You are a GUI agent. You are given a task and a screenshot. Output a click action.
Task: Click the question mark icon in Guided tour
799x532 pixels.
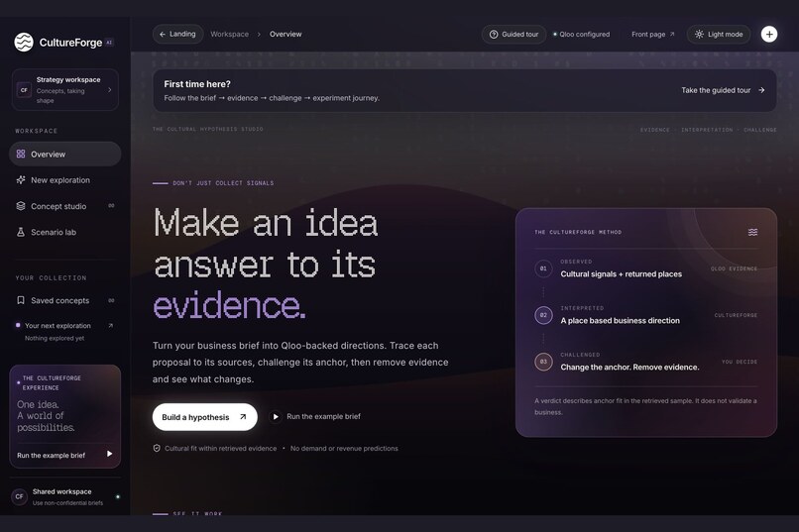point(494,34)
